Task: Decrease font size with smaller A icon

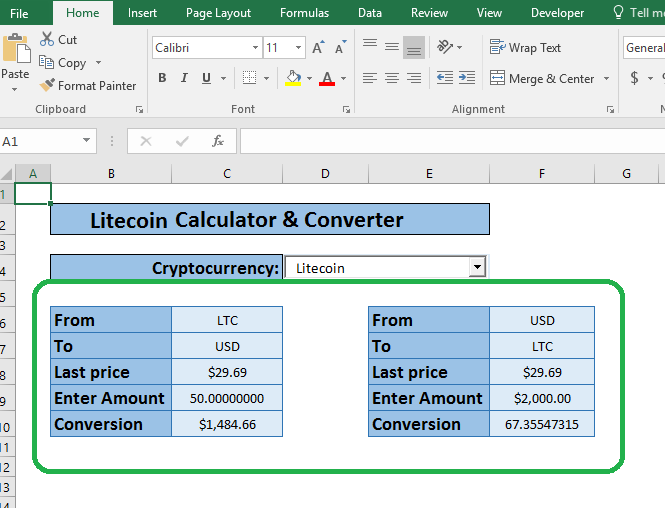Action: click(341, 47)
